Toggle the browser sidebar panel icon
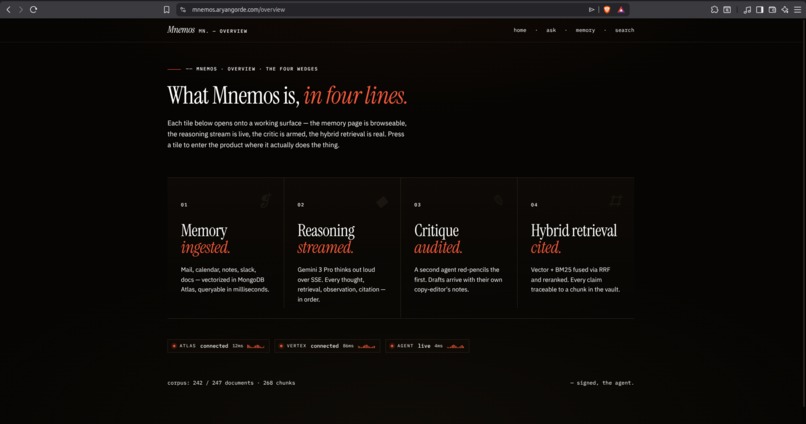806x424 pixels. click(x=760, y=9)
